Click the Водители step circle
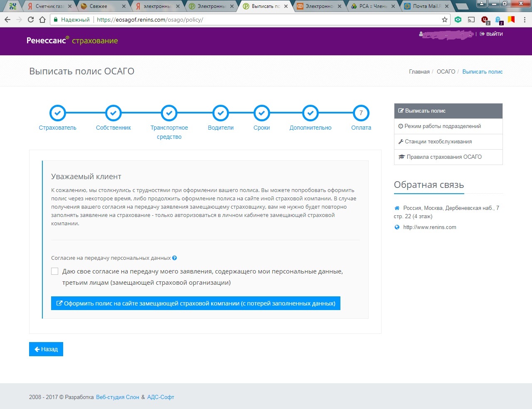This screenshot has height=409, width=532. point(221,113)
